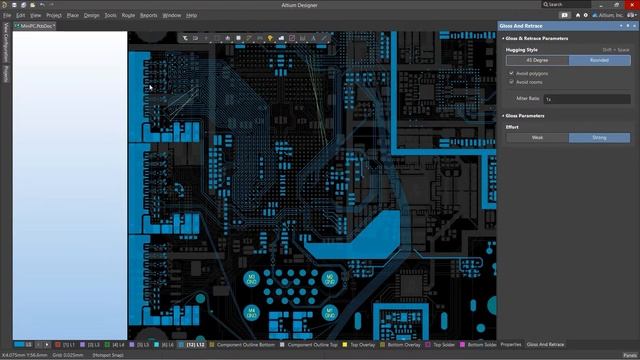The height and width of the screenshot is (360, 640).
Task: Click the place line icon in Active Bar
Action: tap(324, 38)
